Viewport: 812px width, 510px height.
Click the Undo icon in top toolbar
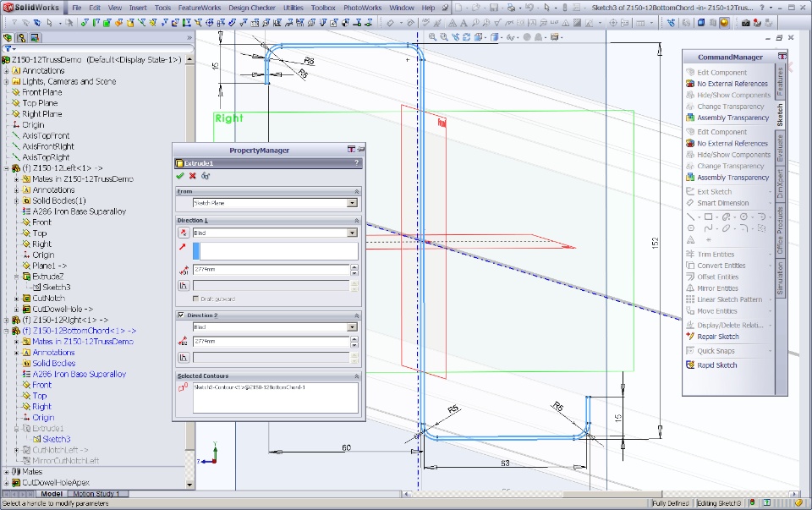pos(529,8)
